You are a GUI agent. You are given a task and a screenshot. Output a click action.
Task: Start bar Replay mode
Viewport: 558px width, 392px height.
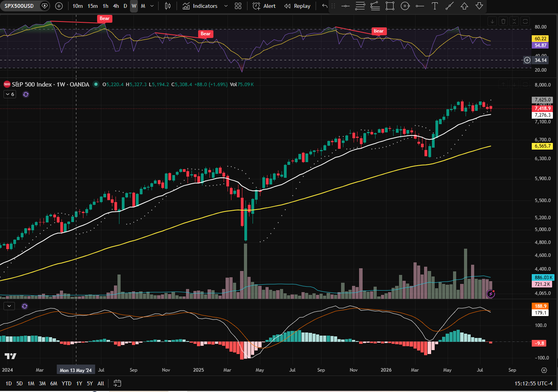(297, 6)
